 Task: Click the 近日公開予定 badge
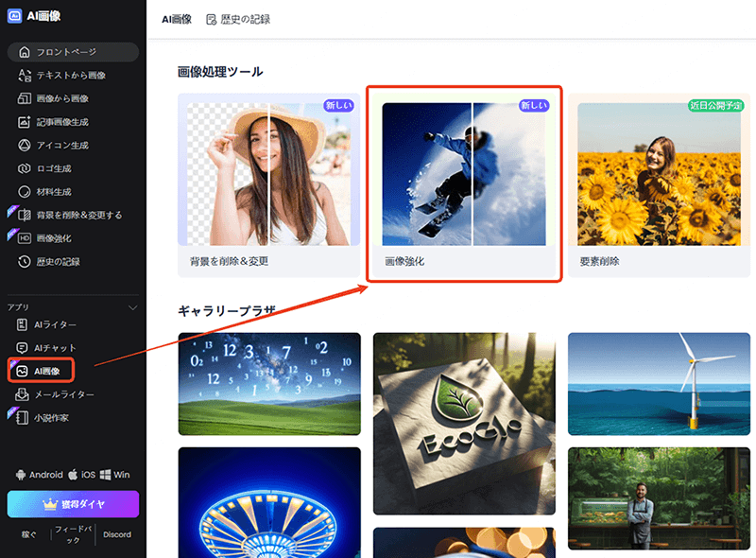click(715, 105)
